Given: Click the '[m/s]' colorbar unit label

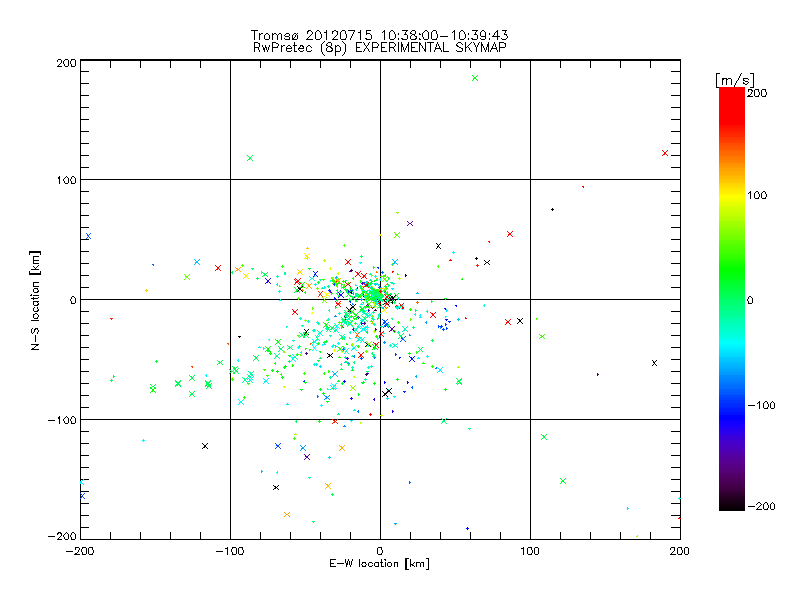Looking at the screenshot, I should [x=735, y=80].
